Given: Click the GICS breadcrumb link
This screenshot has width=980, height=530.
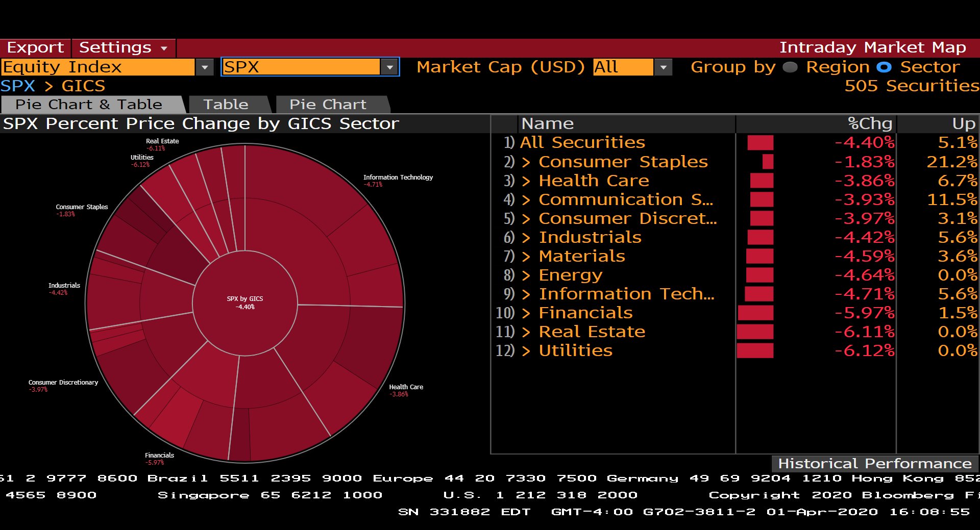Looking at the screenshot, I should coord(83,86).
